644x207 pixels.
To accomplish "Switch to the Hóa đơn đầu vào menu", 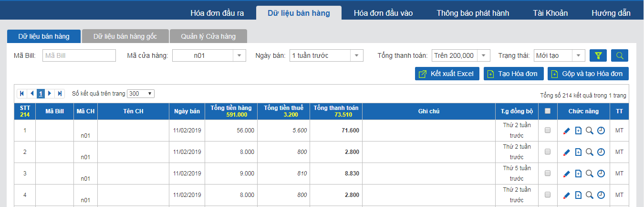I will tap(383, 13).
